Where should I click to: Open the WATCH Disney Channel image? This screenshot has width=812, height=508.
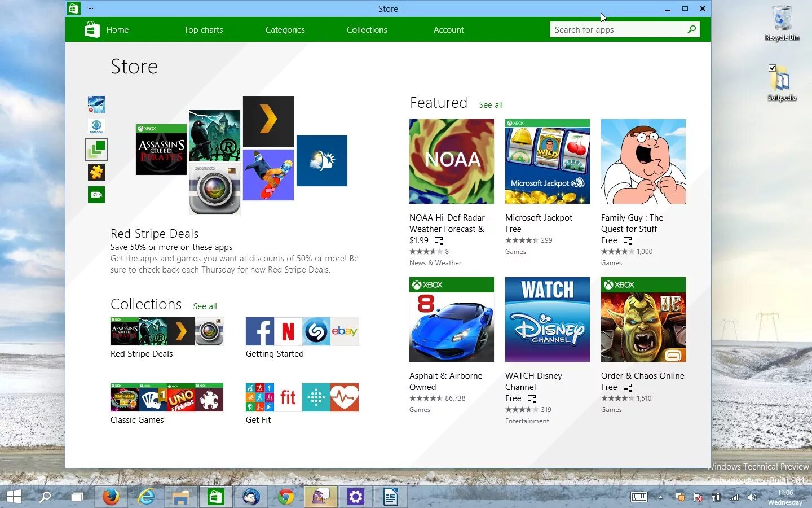click(548, 319)
